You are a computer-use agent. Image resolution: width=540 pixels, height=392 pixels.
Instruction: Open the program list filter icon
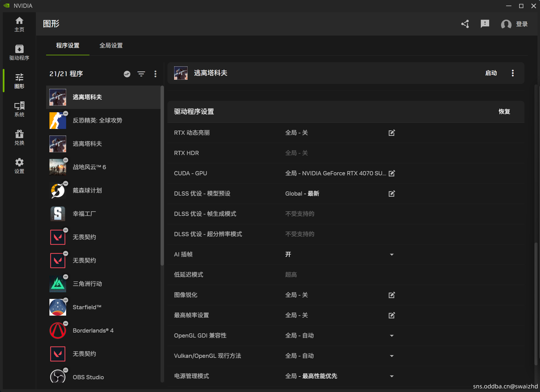tap(141, 74)
